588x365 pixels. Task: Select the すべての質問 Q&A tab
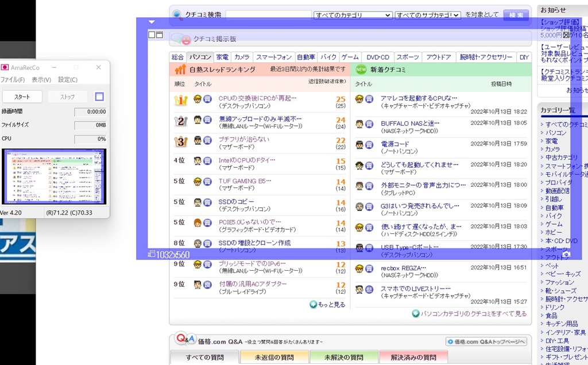click(x=204, y=357)
